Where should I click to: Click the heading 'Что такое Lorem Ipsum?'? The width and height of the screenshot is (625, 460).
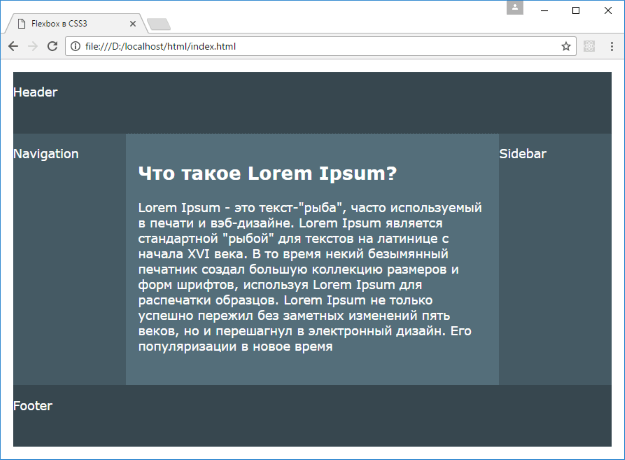[267, 174]
